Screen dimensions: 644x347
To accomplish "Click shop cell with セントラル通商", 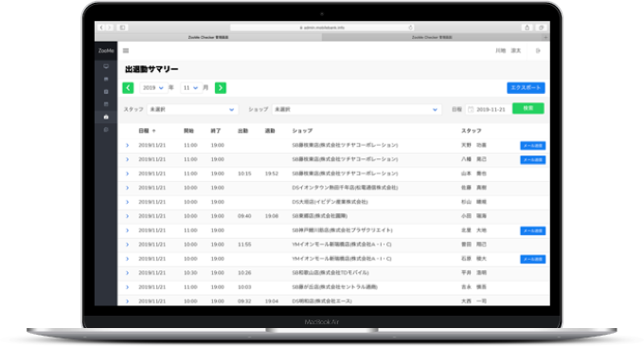I will click(x=334, y=287).
